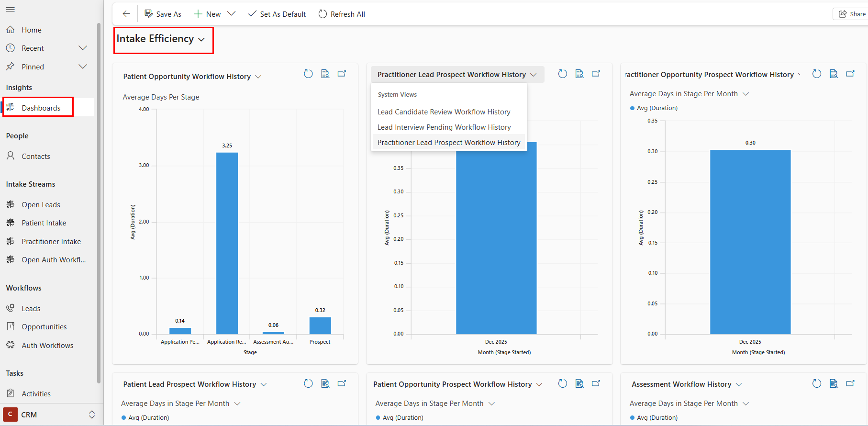Screen dimensions: 868x426
Task: Open Practitioner Intake in the sidebar
Action: pos(51,242)
